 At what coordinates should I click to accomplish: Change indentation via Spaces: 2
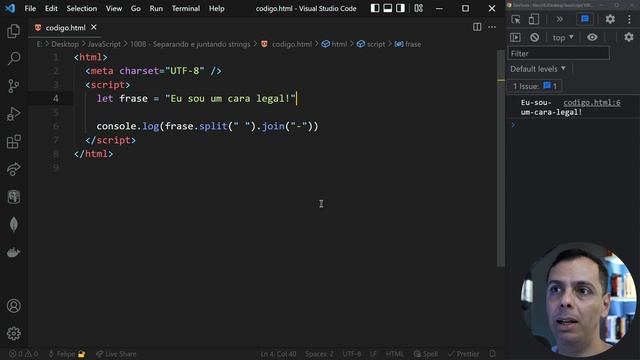pyautogui.click(x=319, y=354)
